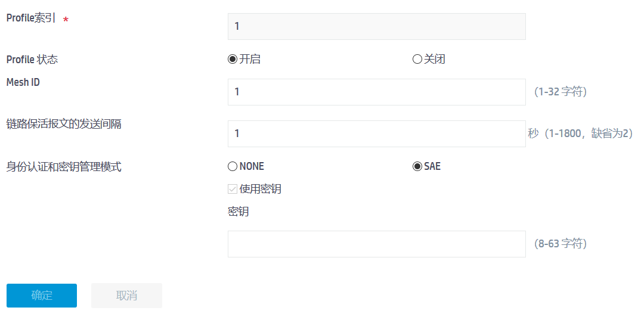
Task: Click the 链路保活报文的发送间隔 label
Action: click(x=64, y=124)
